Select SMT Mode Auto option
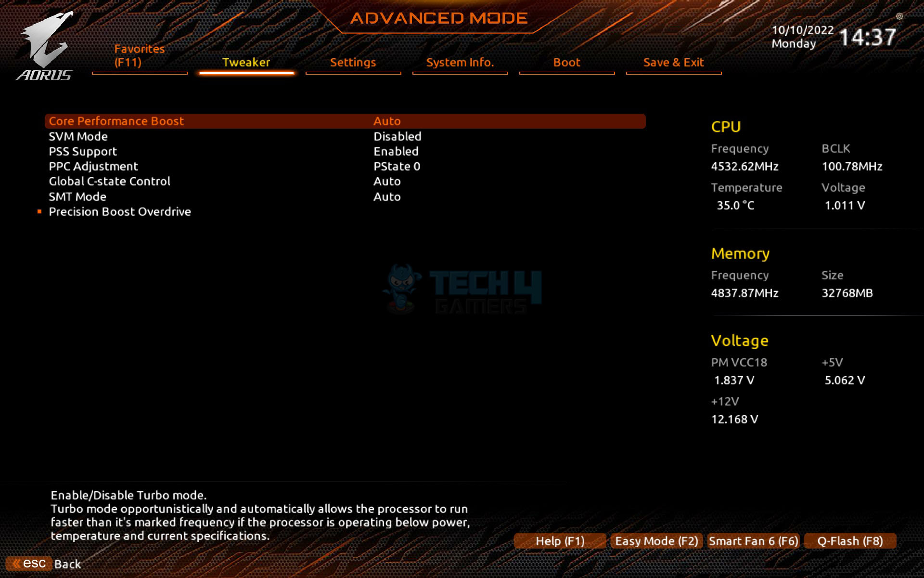924x578 pixels. coord(386,196)
